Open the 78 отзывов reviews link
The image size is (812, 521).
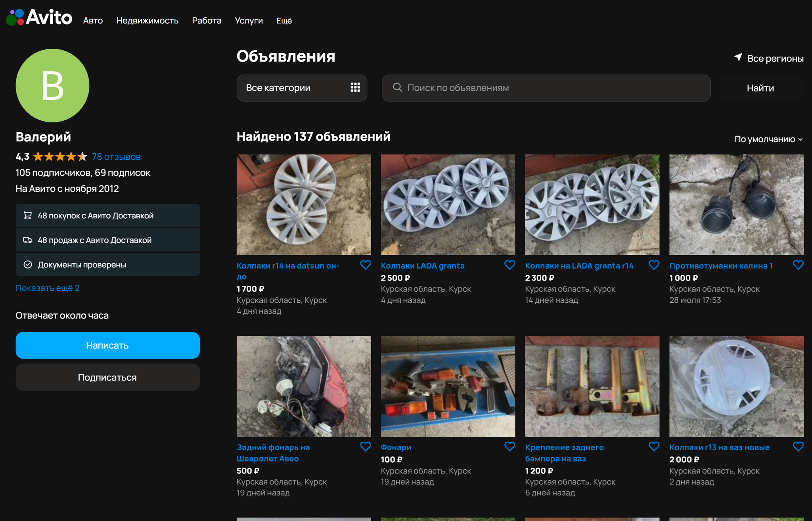coord(116,157)
